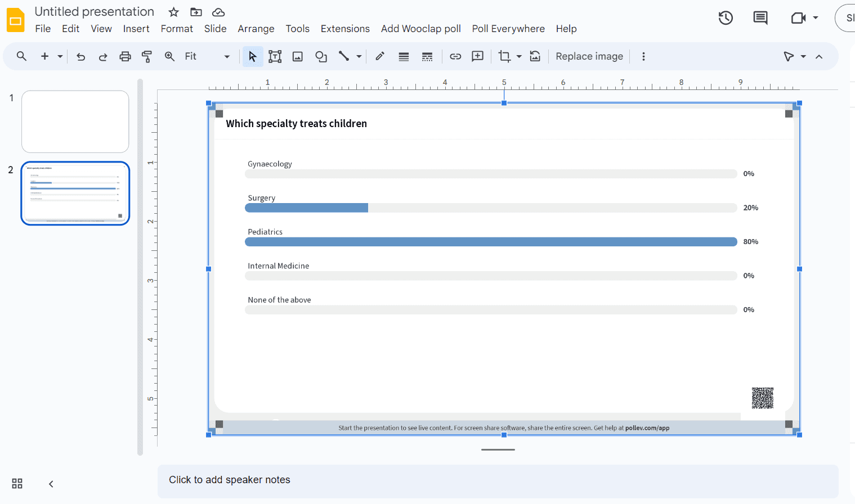Hide the menus with up chevron

(x=819, y=56)
